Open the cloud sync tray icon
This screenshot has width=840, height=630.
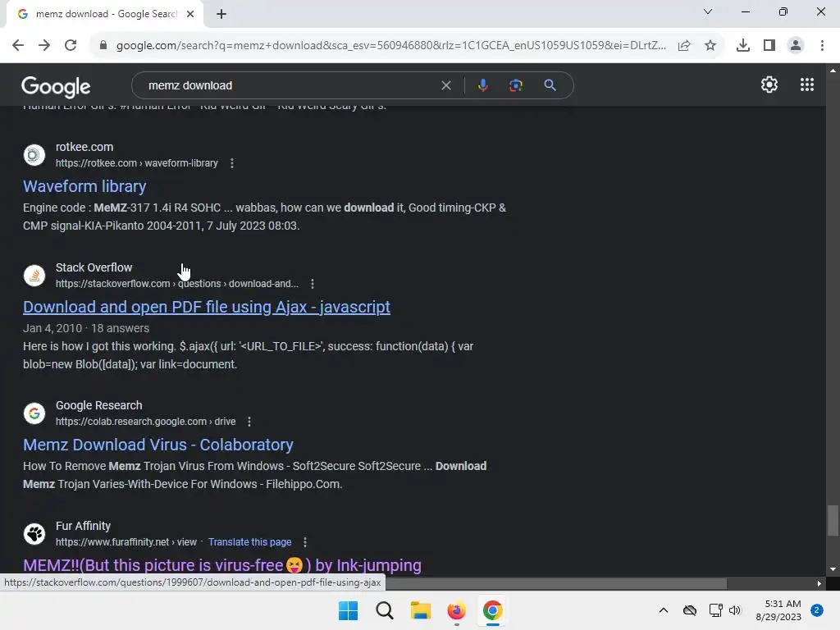(689, 610)
